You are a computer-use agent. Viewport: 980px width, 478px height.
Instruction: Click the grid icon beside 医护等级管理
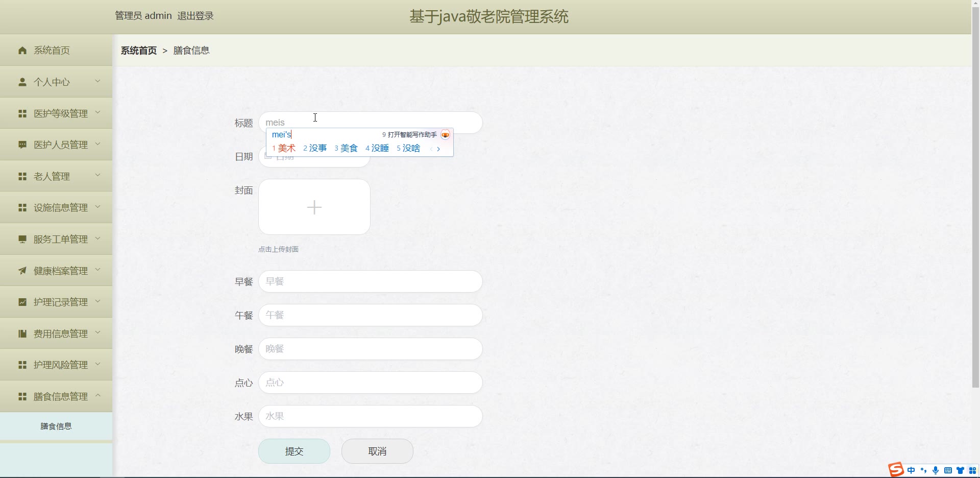[x=22, y=113]
